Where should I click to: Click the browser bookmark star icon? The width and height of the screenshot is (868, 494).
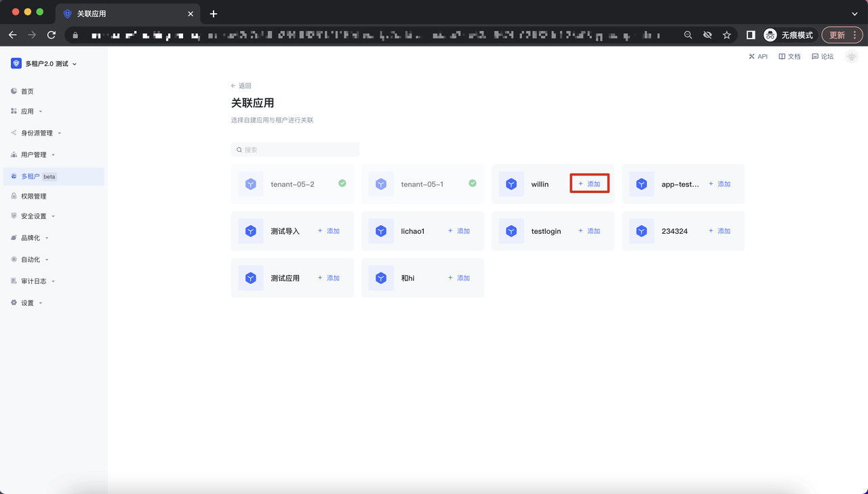(x=727, y=35)
